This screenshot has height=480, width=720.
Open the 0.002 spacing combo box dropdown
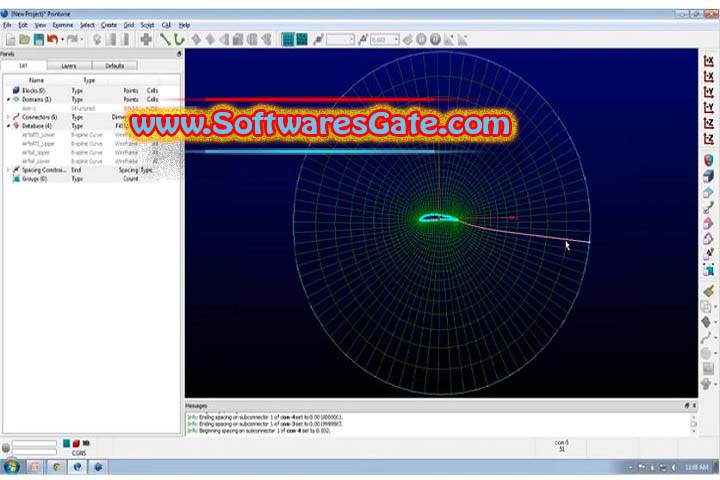396,40
